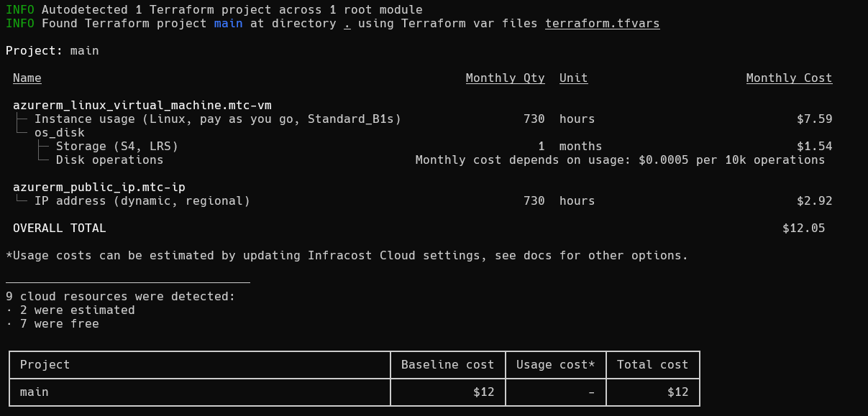Click the $2.92 IP address cost
The width and height of the screenshot is (868, 416).
coord(814,201)
